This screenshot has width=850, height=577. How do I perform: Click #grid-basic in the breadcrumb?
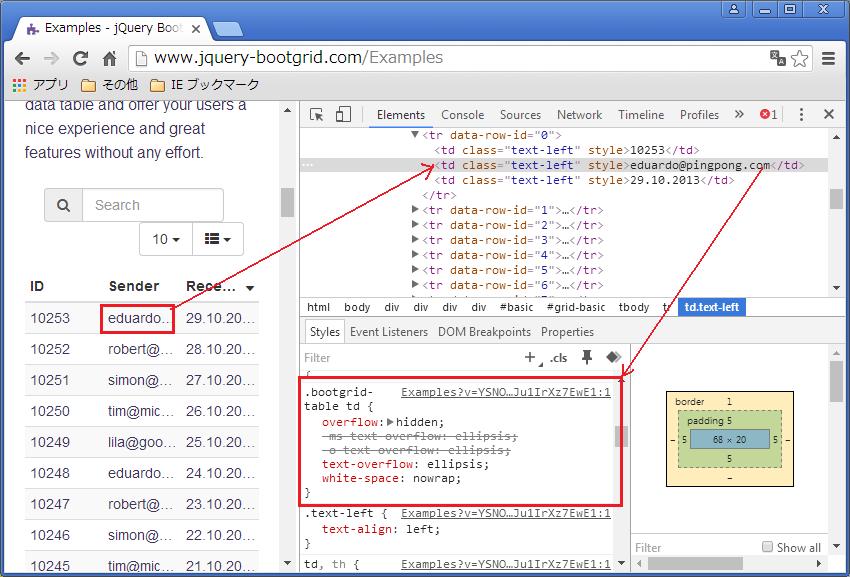coord(576,307)
